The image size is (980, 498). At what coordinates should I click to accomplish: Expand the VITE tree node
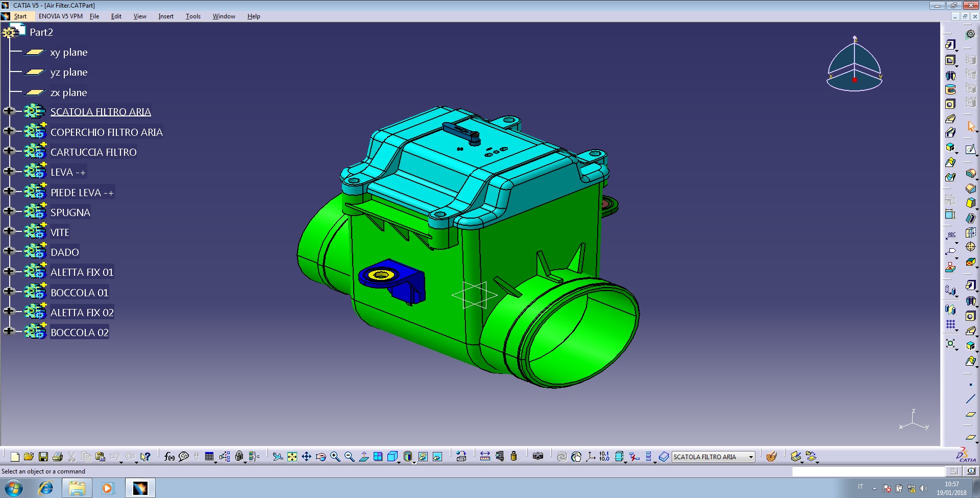[x=8, y=231]
